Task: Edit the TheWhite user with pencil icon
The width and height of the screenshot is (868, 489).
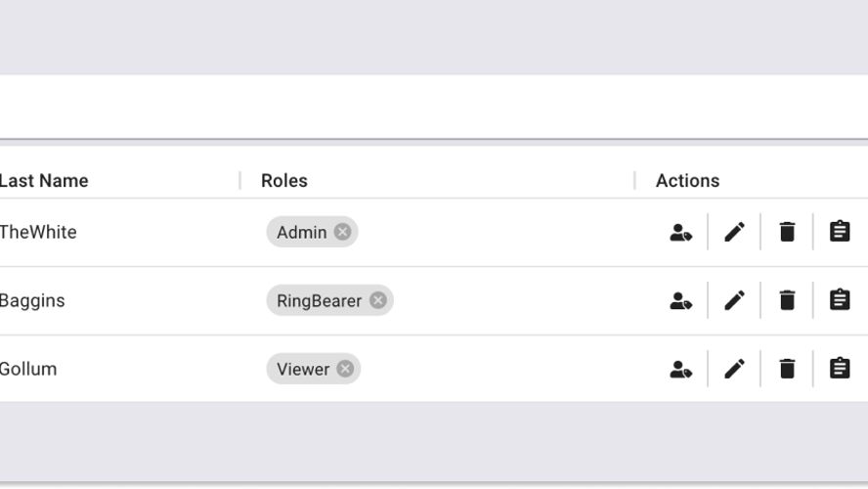Action: point(734,232)
